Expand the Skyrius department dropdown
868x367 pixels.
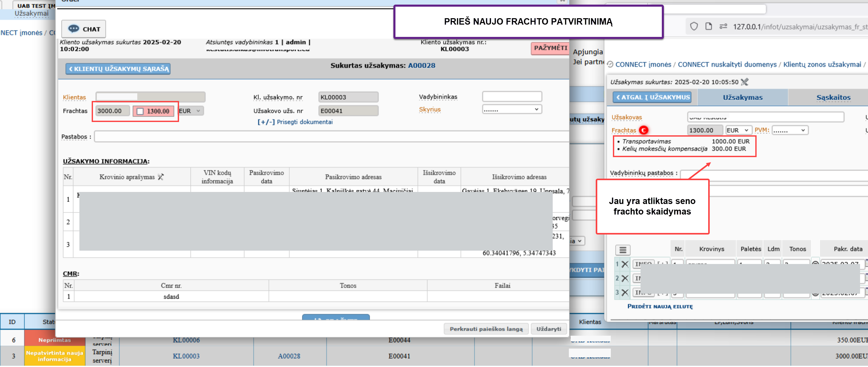click(x=511, y=109)
